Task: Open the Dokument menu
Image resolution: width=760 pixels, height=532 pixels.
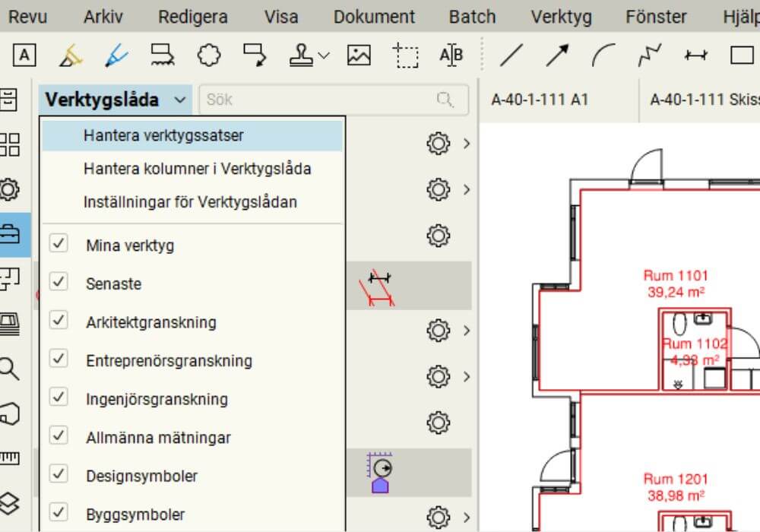Action: pos(374,17)
